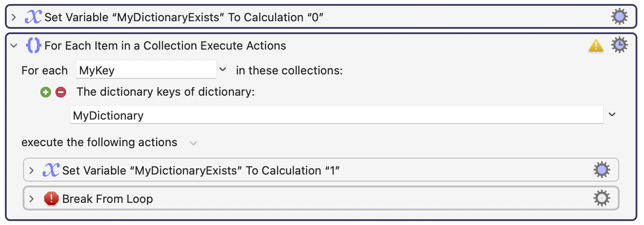
Task: Expand the Set Variable "1" action
Action: pos(31,171)
